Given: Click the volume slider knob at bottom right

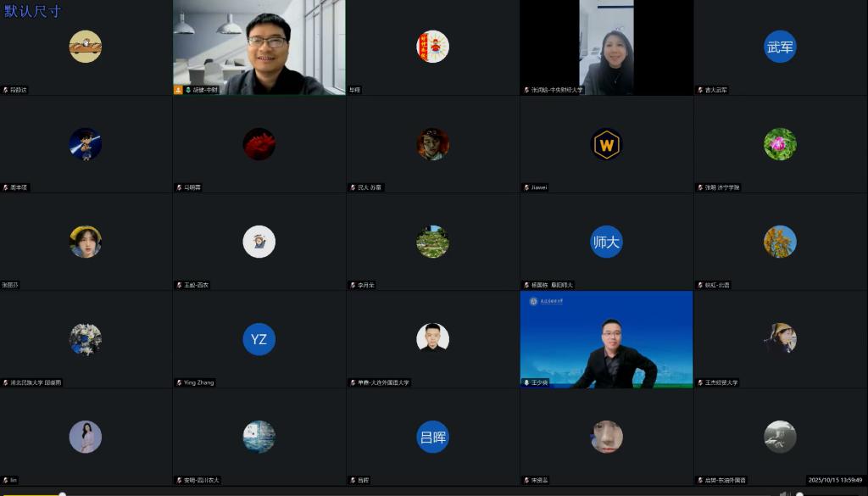Looking at the screenshot, I should 799,493.
